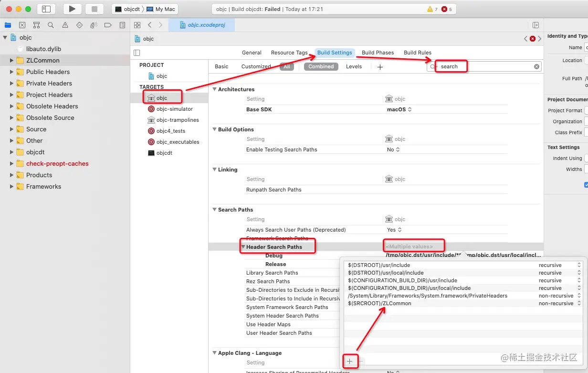Image resolution: width=588 pixels, height=373 pixels.
Task: Show Customized build settings
Action: tap(256, 67)
